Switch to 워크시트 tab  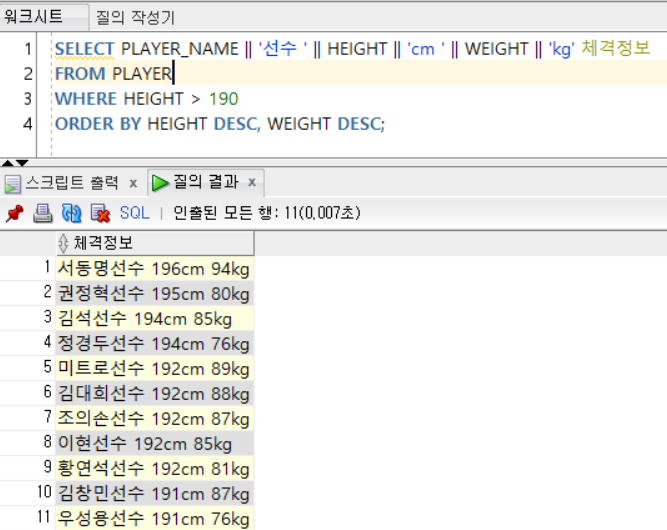[33, 17]
